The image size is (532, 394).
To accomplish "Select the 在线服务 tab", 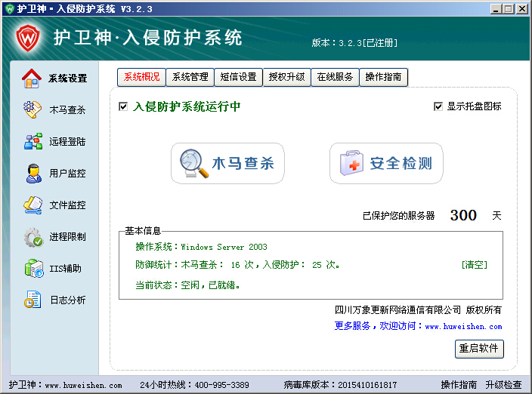I will pos(336,77).
